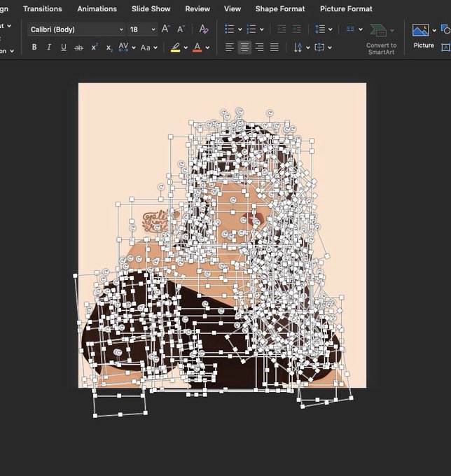Switch to the Animations tab

(x=97, y=9)
